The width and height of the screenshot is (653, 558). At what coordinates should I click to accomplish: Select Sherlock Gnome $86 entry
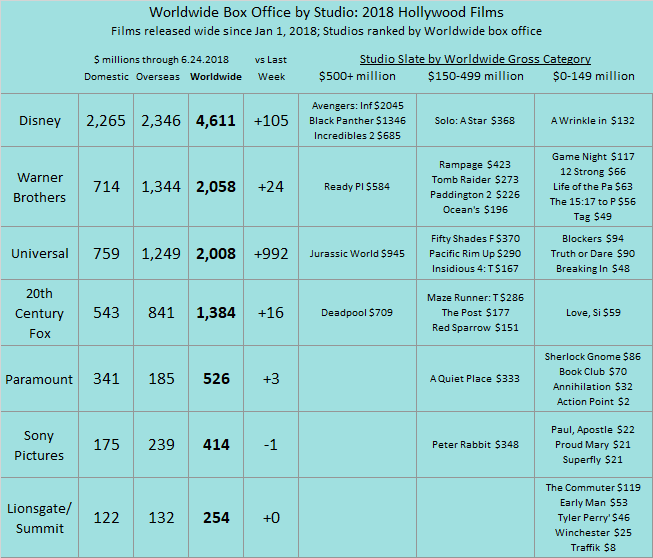[x=593, y=356]
